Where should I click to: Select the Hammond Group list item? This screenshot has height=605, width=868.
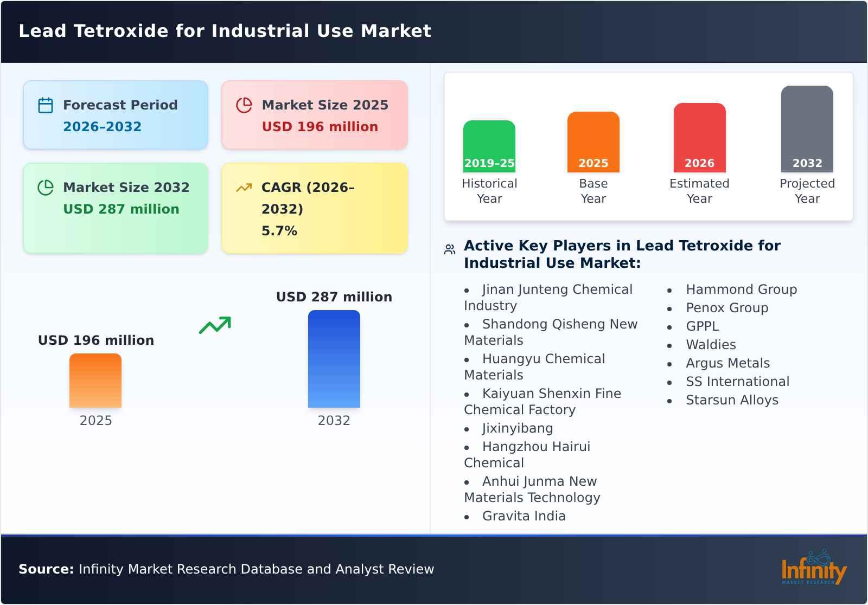pyautogui.click(x=741, y=289)
